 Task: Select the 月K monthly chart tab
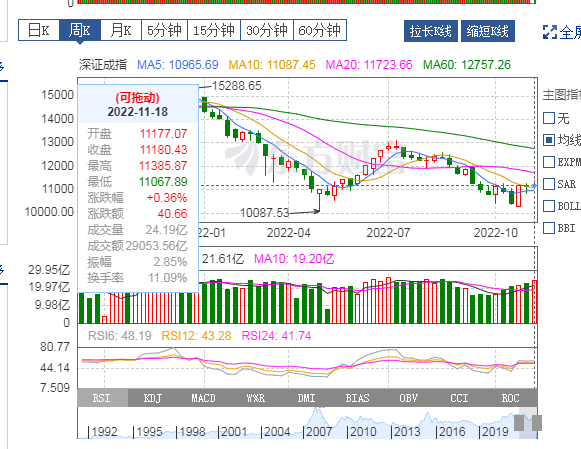(121, 30)
